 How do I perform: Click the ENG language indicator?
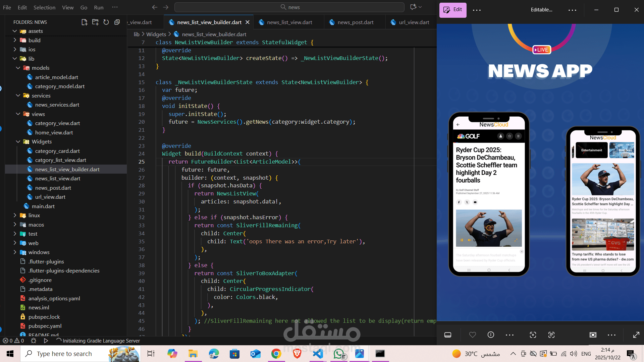pos(586,354)
